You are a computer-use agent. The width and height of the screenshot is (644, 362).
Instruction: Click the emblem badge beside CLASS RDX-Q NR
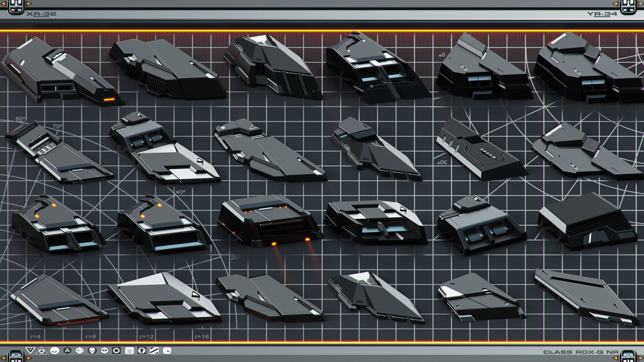628,356
